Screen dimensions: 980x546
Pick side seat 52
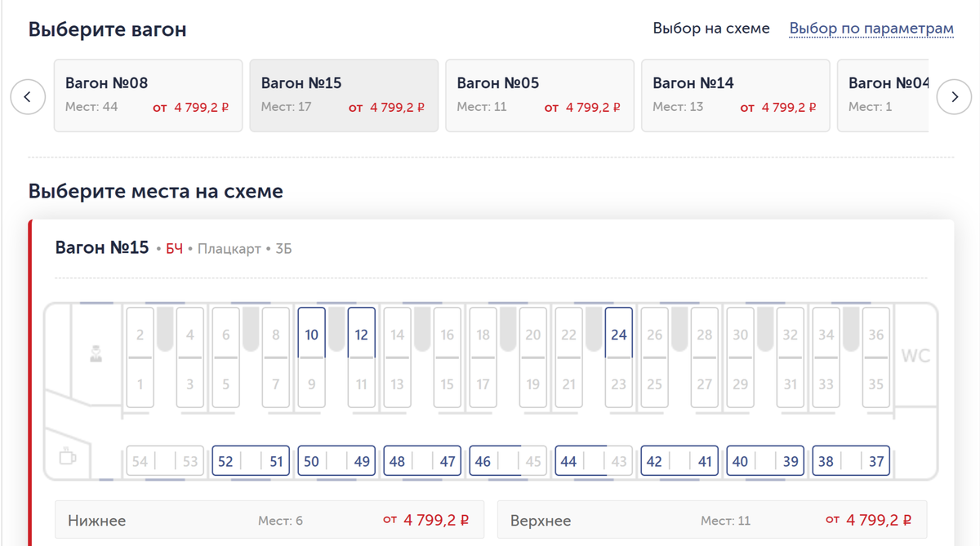[x=226, y=461]
